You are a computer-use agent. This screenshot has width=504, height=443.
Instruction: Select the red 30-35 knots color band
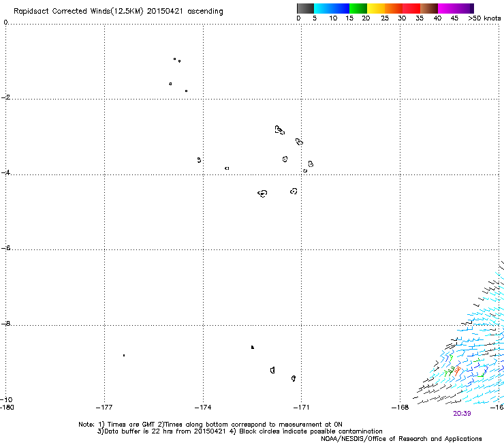(x=411, y=8)
